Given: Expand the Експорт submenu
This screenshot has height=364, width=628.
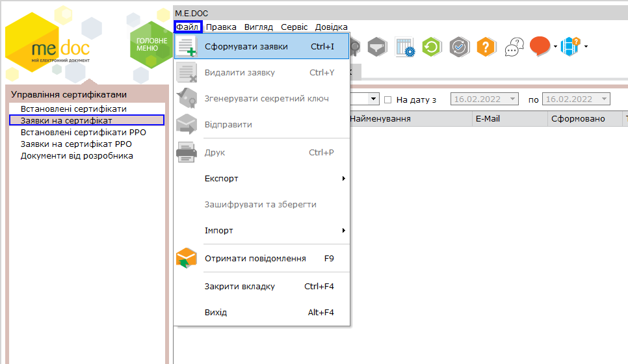Looking at the screenshot, I should (262, 179).
